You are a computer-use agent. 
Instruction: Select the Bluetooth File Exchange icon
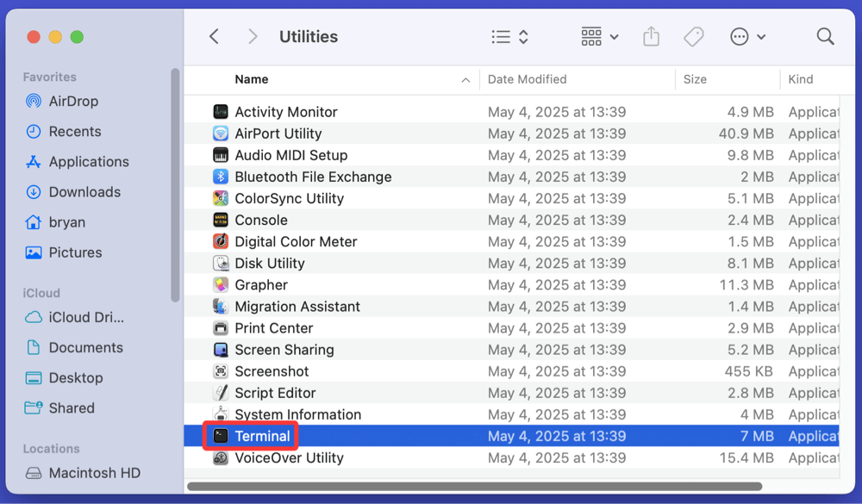[x=221, y=177]
